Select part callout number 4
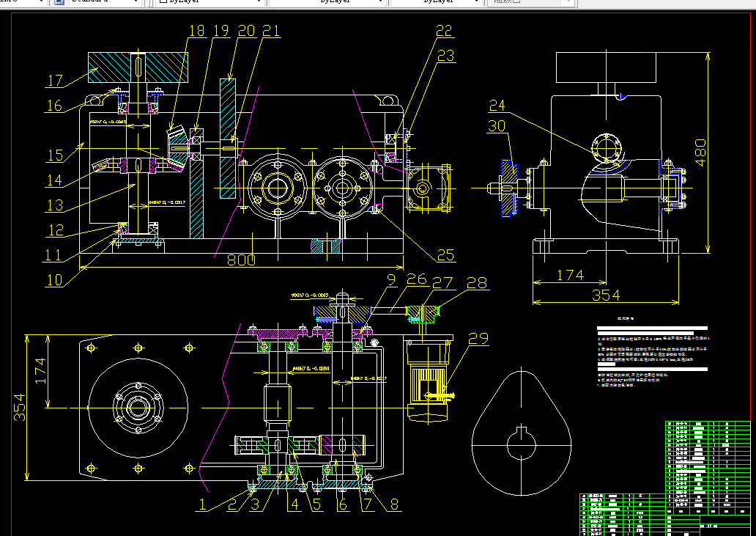The image size is (756, 536). click(x=294, y=504)
